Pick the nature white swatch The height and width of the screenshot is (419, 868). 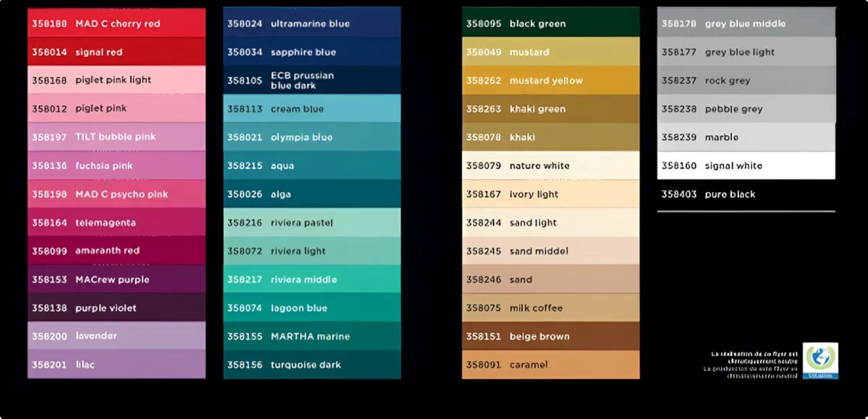pos(550,166)
